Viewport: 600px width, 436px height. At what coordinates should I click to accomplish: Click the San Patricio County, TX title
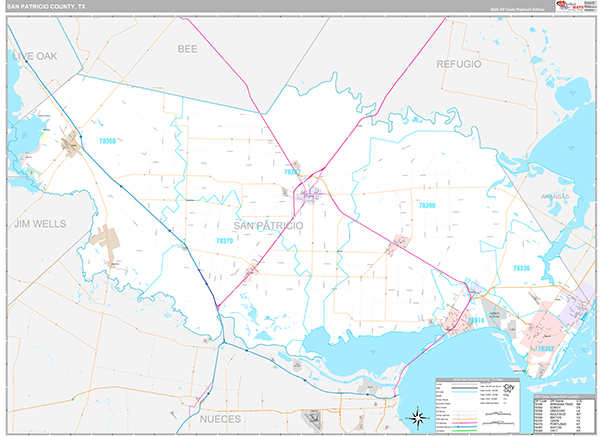coord(46,7)
